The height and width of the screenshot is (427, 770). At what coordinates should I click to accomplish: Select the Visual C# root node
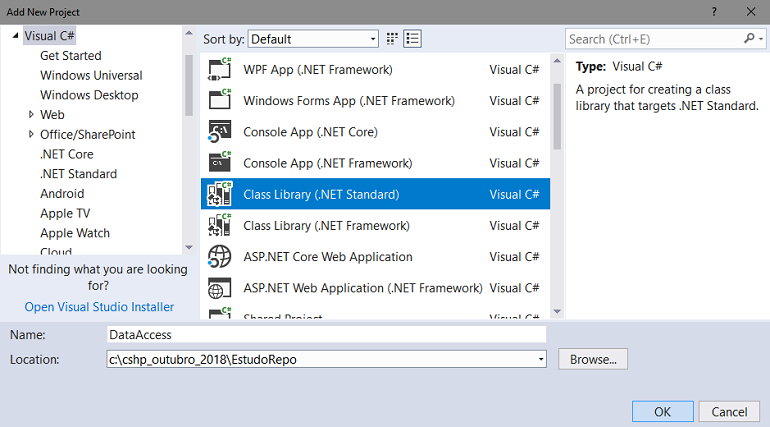(49, 36)
